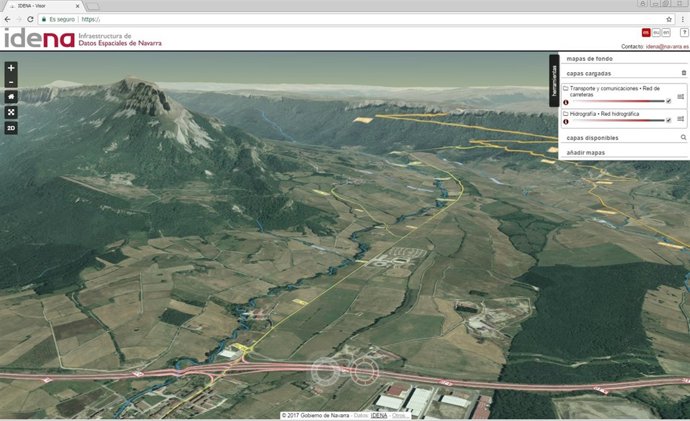
Task: Uncheck visibility of Red de carreteras layer
Action: (669, 101)
